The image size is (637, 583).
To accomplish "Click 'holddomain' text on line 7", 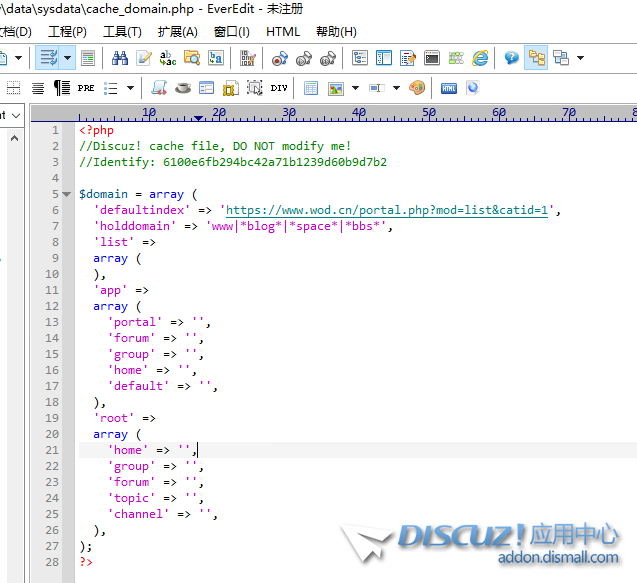I will click(134, 226).
